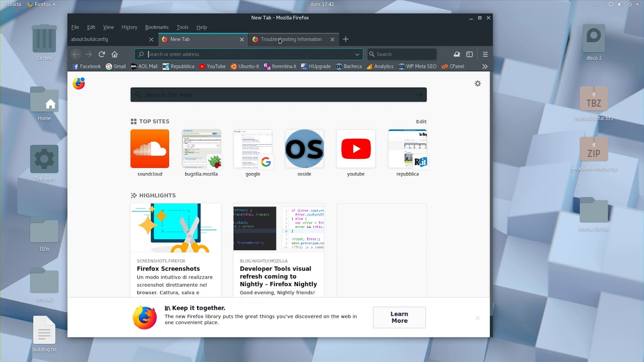Open the File menu
This screenshot has height=362, width=644.
(75, 27)
